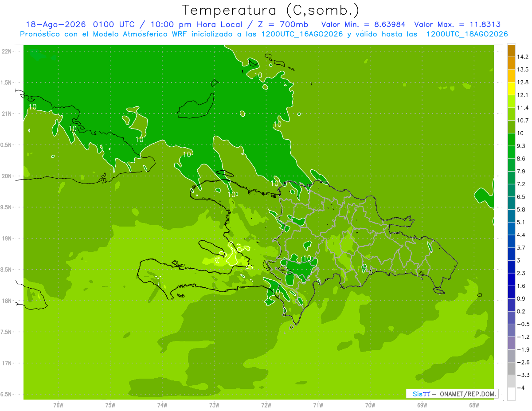Select the '19N' latitude axis label
The image size is (532, 411).
click(x=8, y=239)
